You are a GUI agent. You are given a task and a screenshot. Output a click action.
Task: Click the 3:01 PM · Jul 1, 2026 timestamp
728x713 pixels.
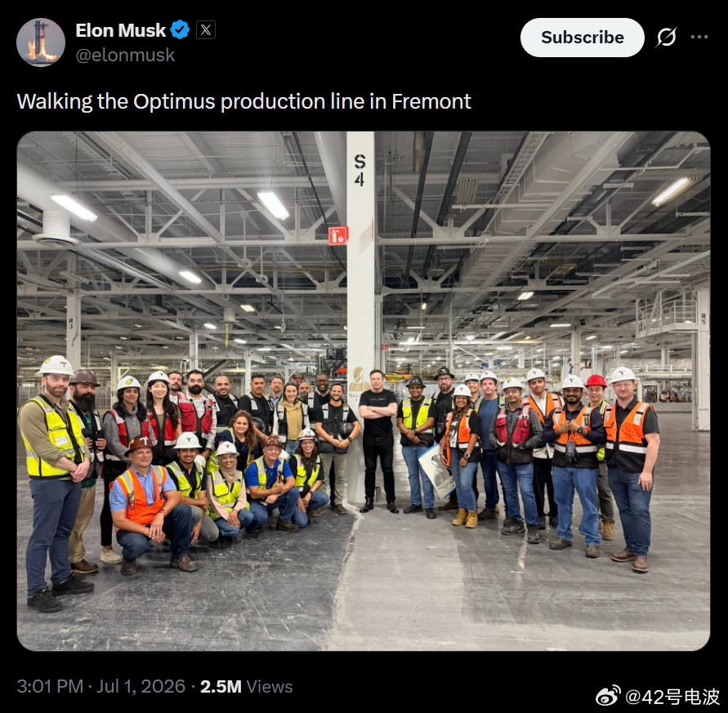click(x=101, y=686)
